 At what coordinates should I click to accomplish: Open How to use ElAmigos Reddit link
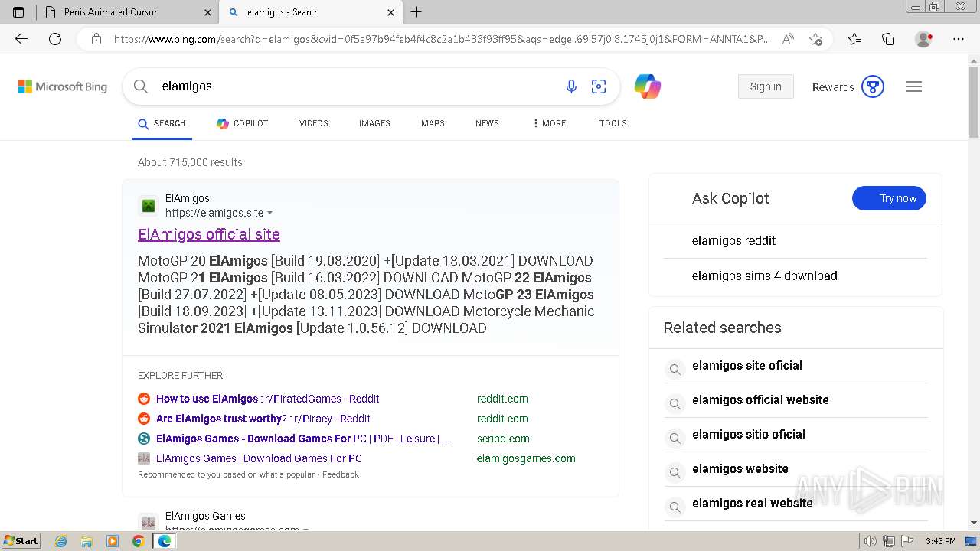coord(268,399)
